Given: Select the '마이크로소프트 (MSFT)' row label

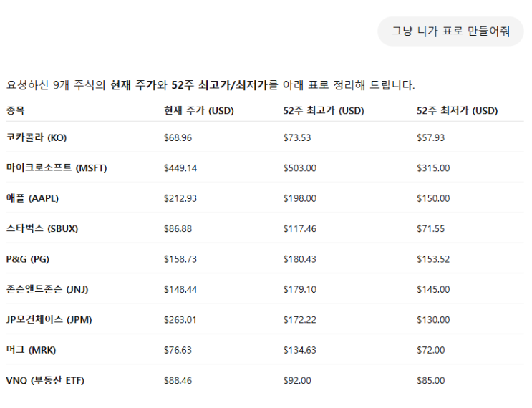Looking at the screenshot, I should click(57, 168).
